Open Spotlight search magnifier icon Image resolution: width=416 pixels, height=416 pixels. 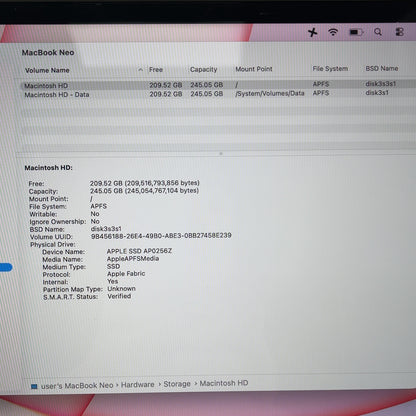coord(378,32)
